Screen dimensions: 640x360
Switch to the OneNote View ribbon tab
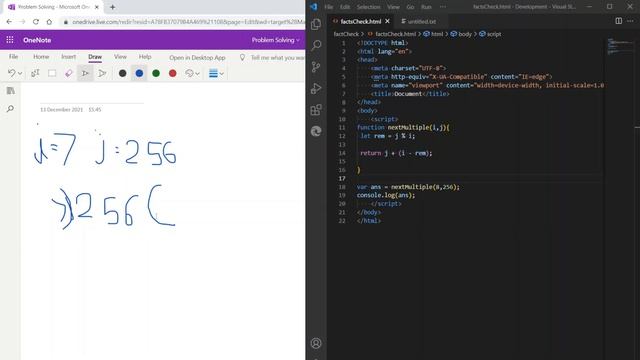point(120,57)
